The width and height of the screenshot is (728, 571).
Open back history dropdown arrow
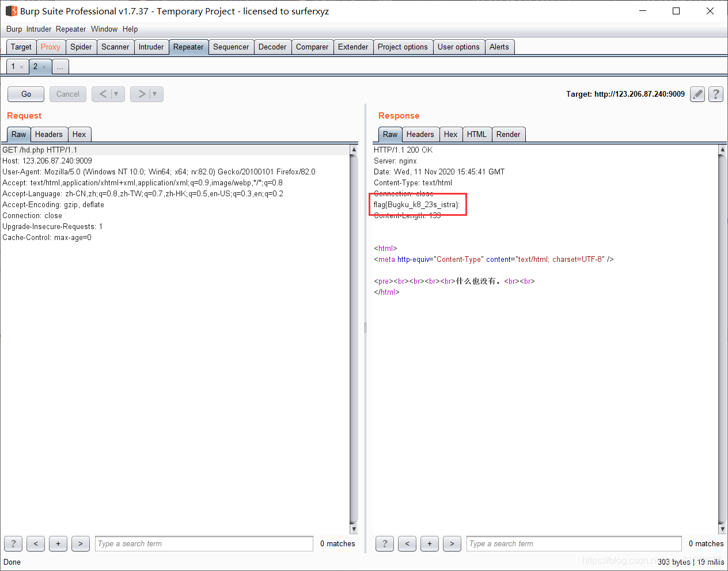(x=116, y=94)
